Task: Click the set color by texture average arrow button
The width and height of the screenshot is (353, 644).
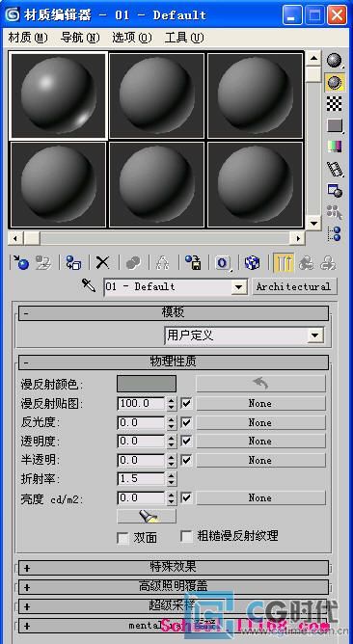Action: click(260, 384)
